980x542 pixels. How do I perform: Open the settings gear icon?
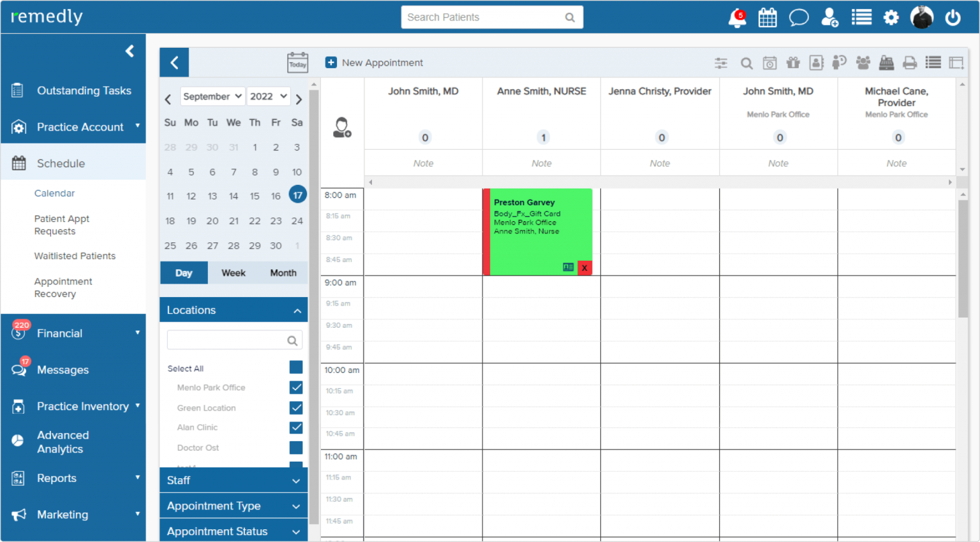coord(891,18)
